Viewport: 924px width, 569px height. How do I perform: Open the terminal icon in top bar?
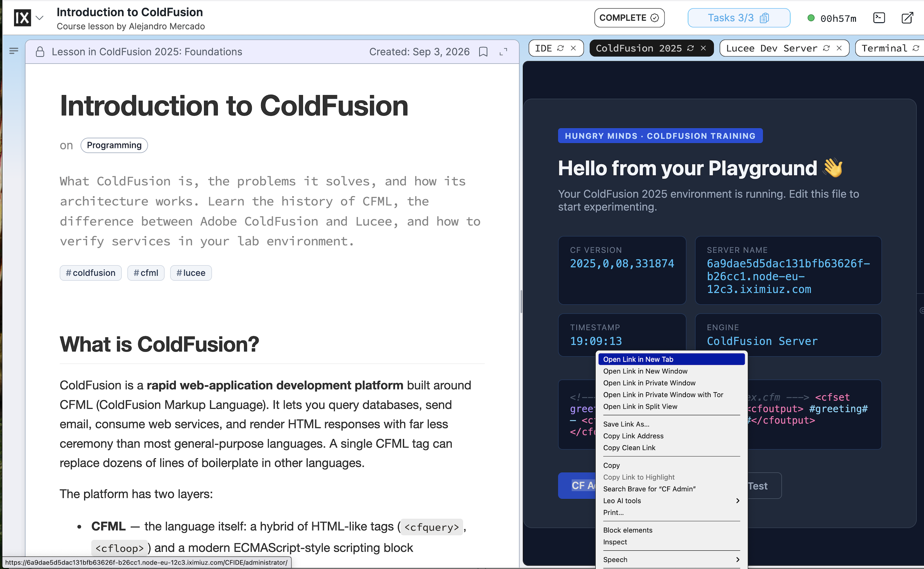879,18
